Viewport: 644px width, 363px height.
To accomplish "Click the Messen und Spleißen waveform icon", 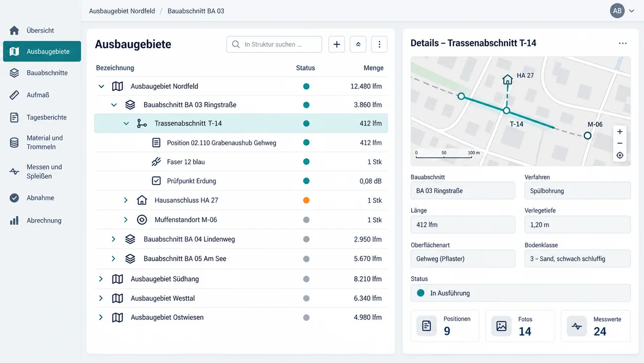I will coord(14,172).
